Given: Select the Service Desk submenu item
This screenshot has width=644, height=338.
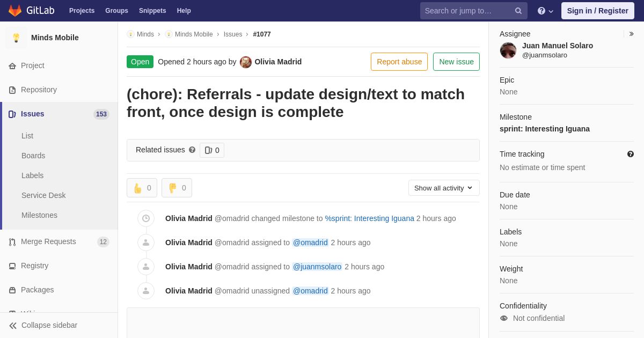Looking at the screenshot, I should coord(43,195).
